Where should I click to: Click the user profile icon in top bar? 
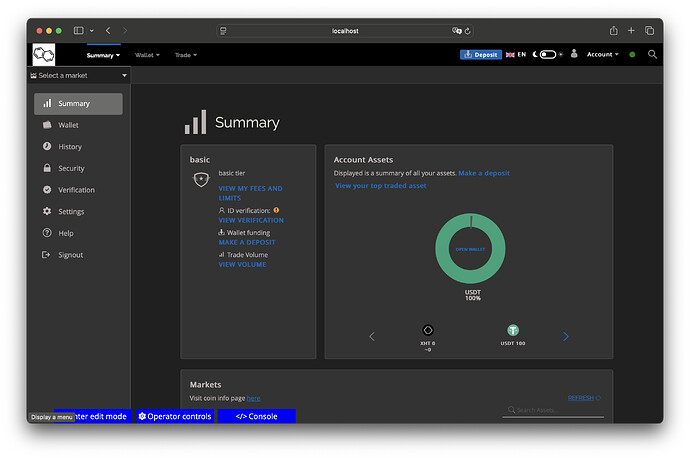(574, 54)
